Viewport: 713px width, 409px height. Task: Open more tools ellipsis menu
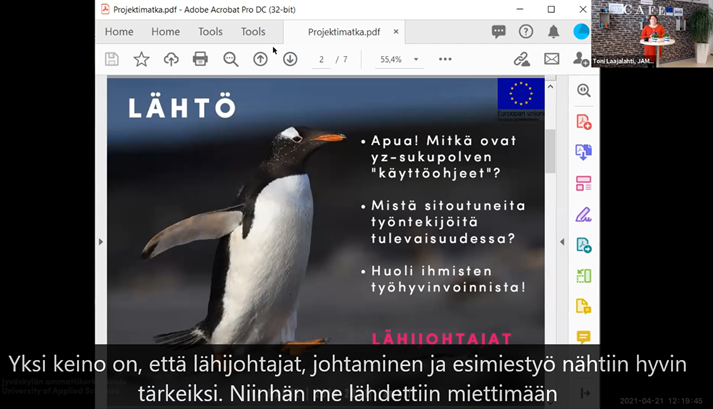[x=445, y=59]
